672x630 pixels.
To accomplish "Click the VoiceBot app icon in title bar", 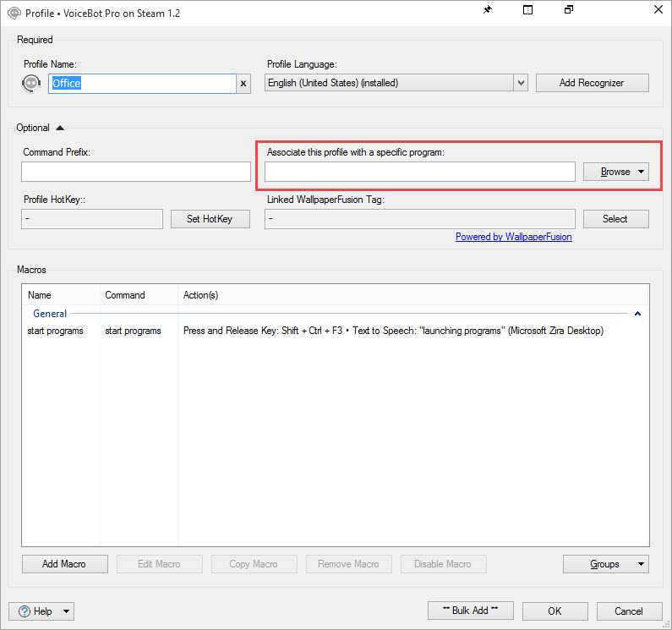I will point(13,13).
